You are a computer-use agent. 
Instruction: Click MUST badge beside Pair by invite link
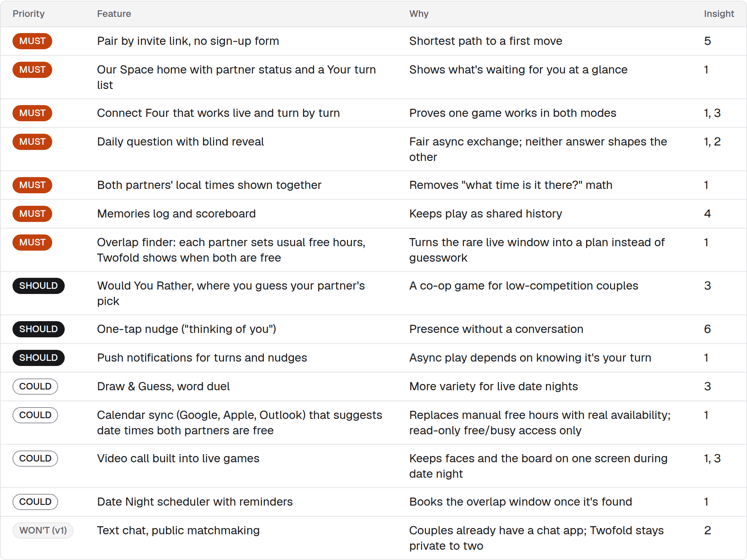tap(32, 41)
